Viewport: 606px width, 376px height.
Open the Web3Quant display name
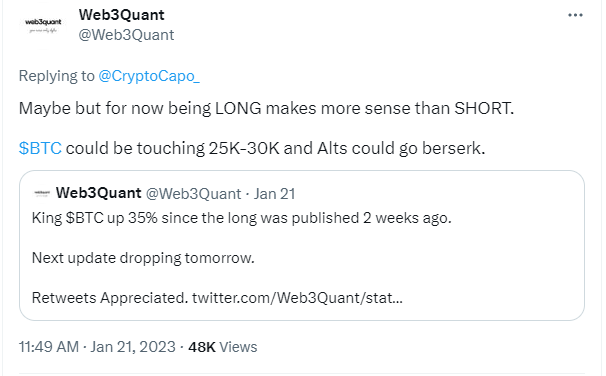click(x=121, y=15)
